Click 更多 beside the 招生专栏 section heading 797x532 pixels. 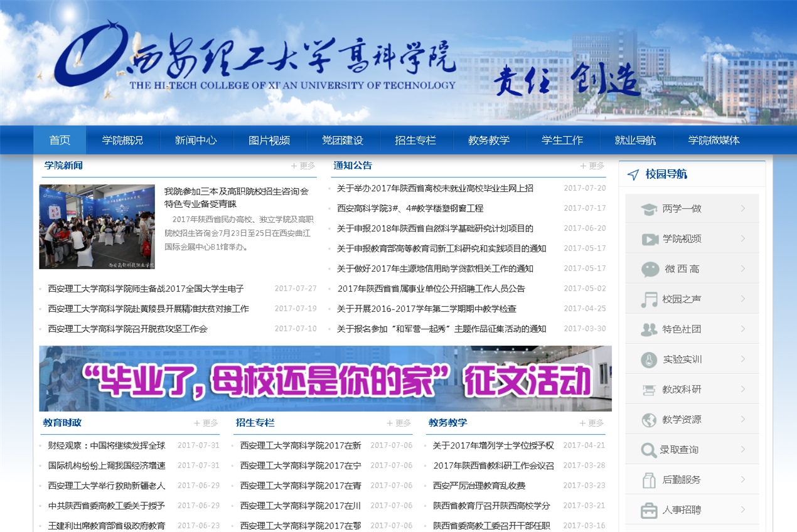[x=398, y=423]
